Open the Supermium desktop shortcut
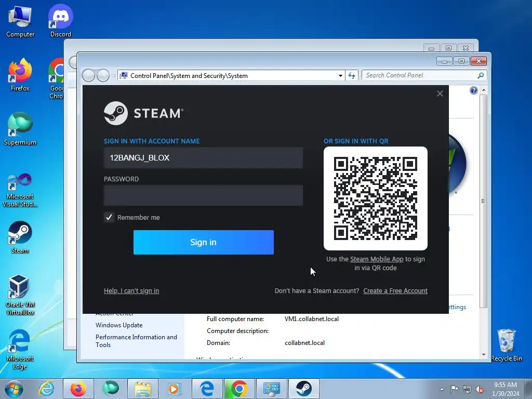 [20, 129]
